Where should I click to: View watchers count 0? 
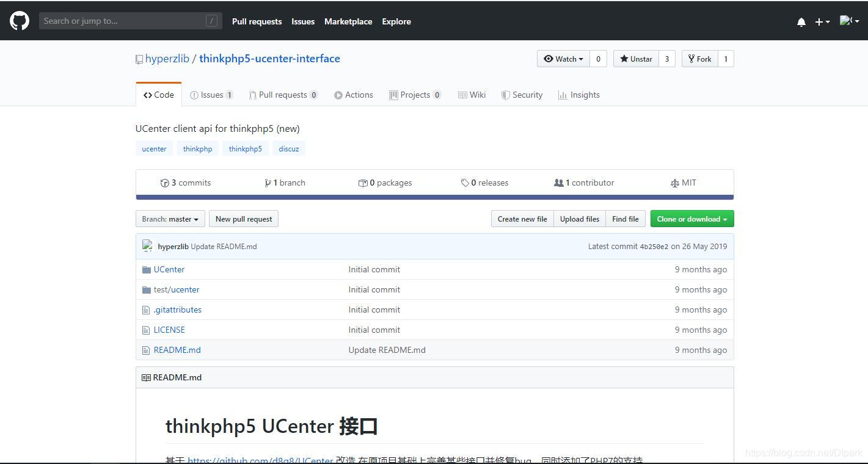click(598, 59)
